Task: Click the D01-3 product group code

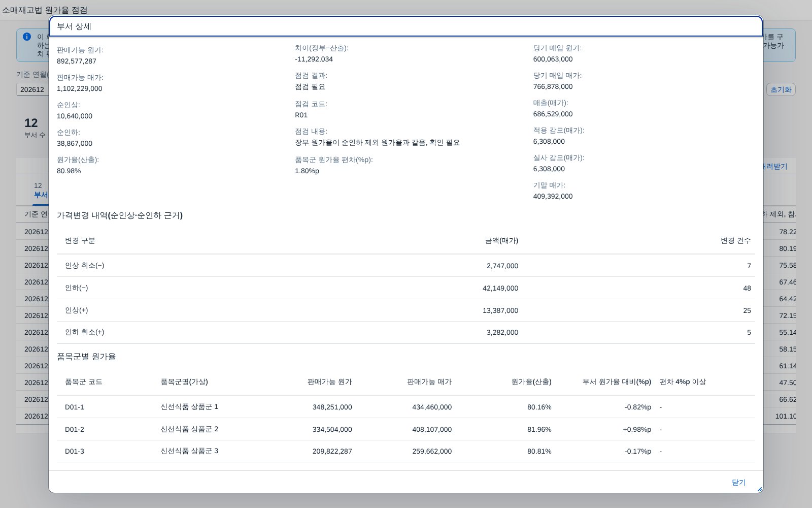Action: [75, 451]
